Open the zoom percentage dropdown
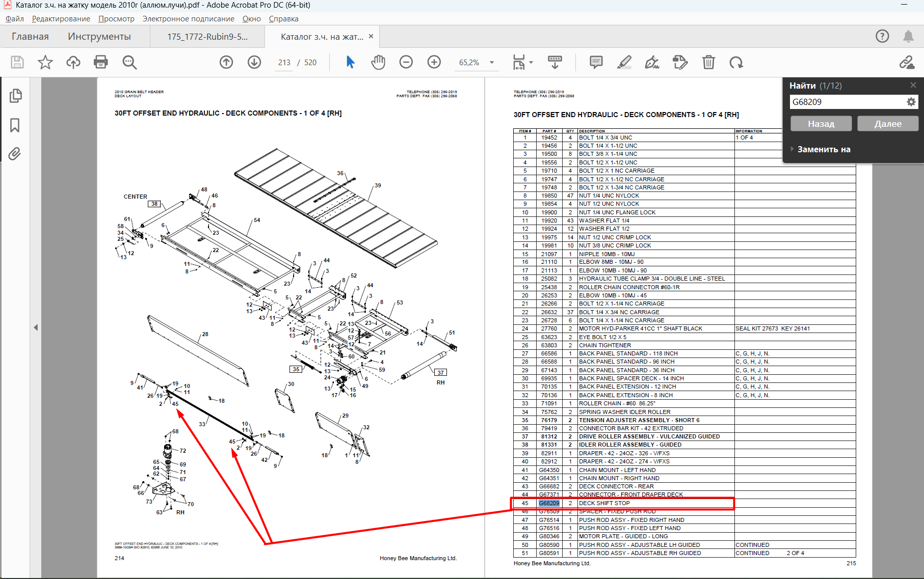 click(x=492, y=63)
